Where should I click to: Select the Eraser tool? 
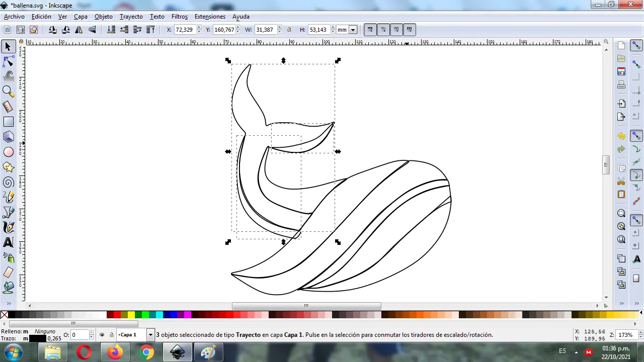click(8, 273)
